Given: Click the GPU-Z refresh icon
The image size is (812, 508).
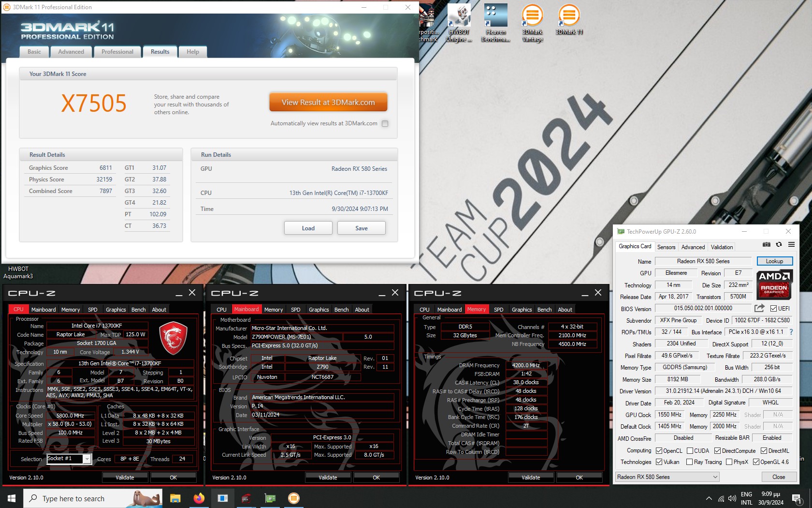Looking at the screenshot, I should (779, 245).
